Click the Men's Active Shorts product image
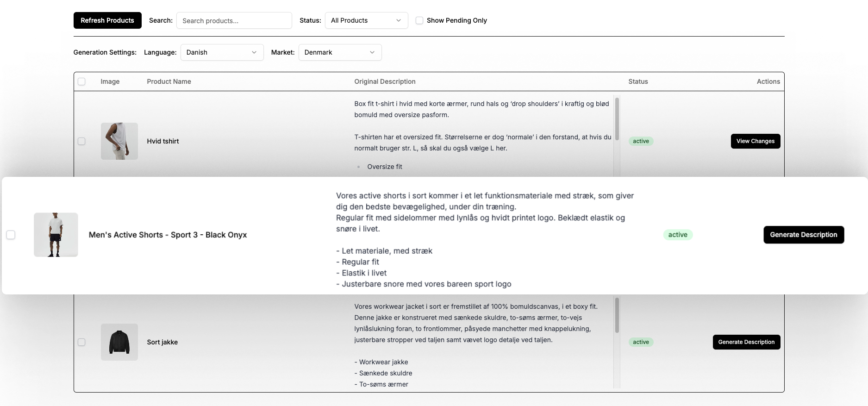Screen dimensions: 868x406 56,235
